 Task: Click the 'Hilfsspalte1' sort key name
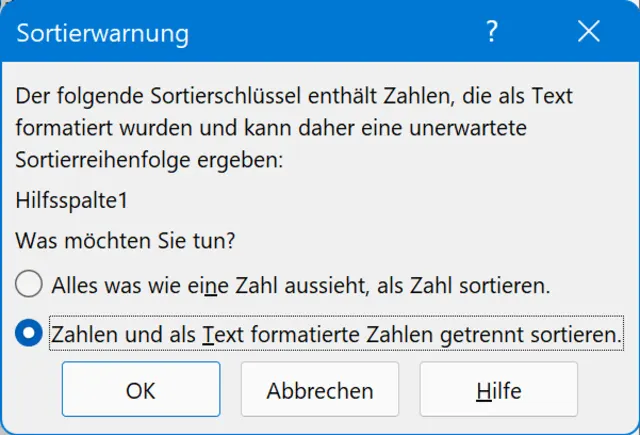tap(72, 200)
